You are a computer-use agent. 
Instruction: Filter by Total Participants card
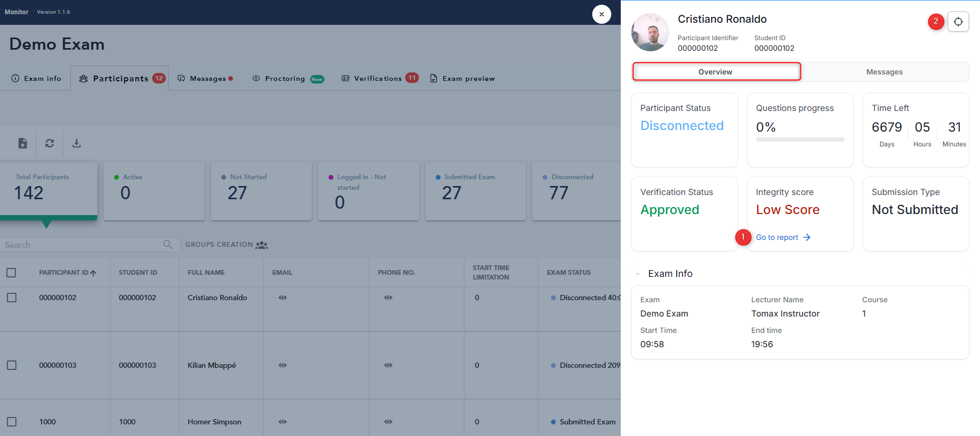click(x=49, y=191)
